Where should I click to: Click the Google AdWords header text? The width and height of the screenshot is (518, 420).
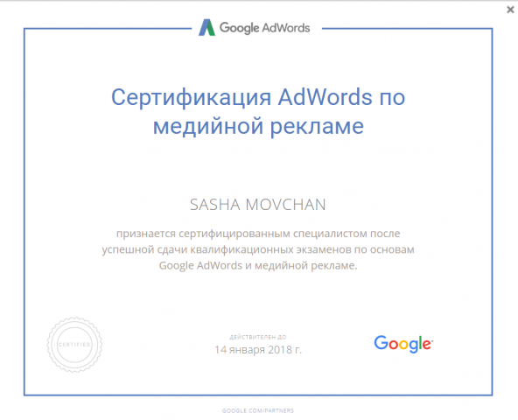[x=264, y=28]
